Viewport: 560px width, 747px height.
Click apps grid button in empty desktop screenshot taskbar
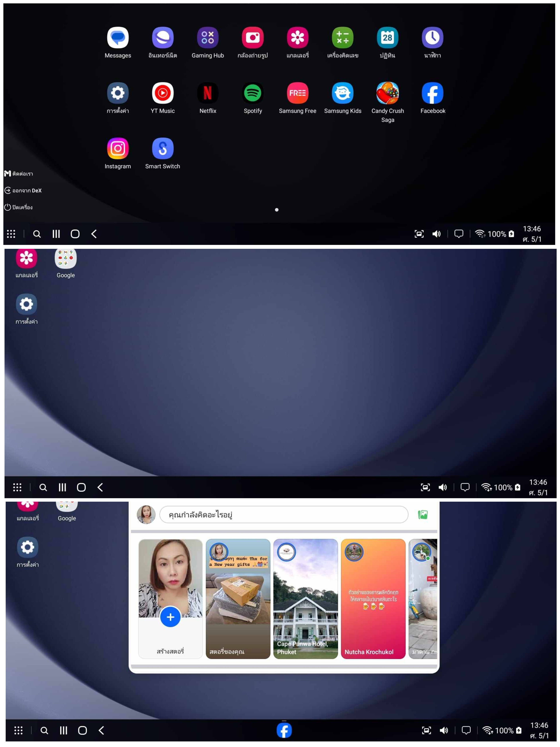[x=17, y=487]
